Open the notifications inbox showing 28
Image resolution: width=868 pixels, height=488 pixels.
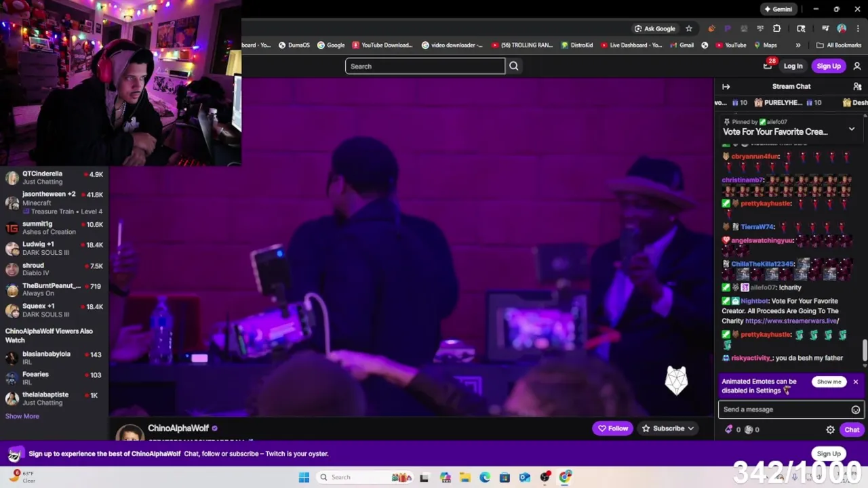tap(768, 66)
